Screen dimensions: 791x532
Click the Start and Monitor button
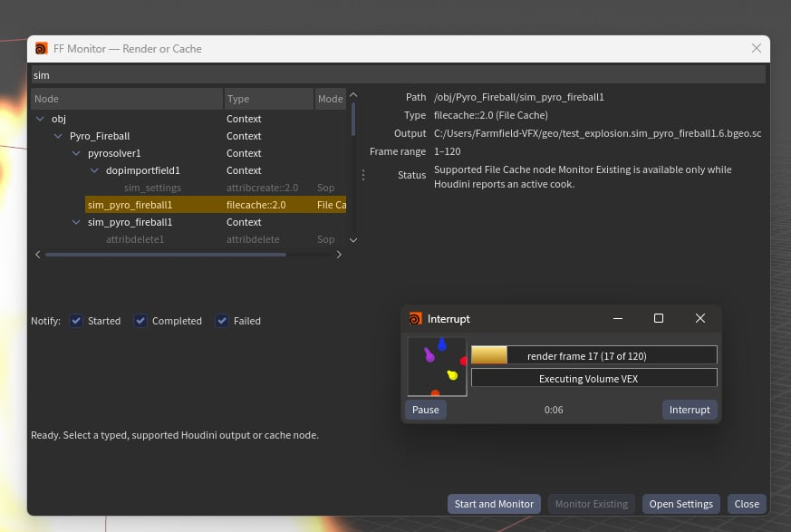coord(494,504)
